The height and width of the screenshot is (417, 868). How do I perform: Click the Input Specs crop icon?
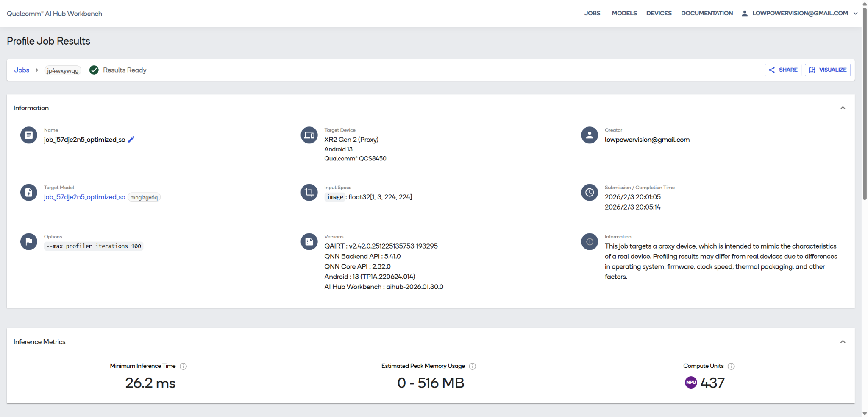(x=309, y=193)
